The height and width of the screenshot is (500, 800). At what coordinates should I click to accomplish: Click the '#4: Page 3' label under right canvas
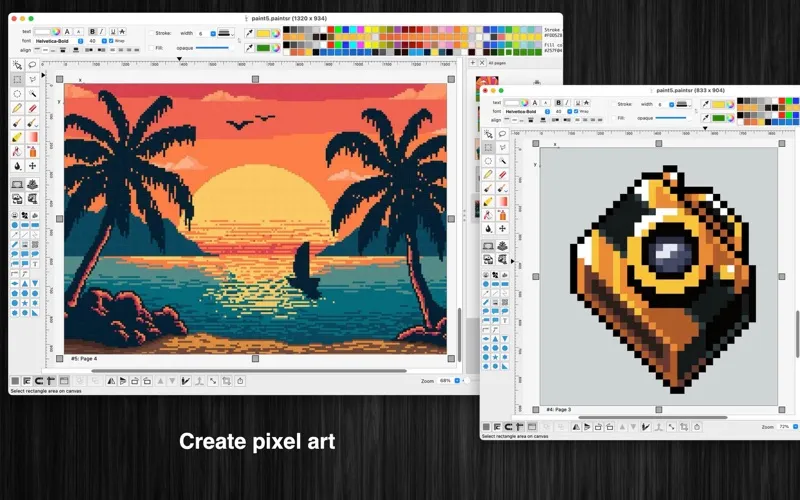[559, 410]
